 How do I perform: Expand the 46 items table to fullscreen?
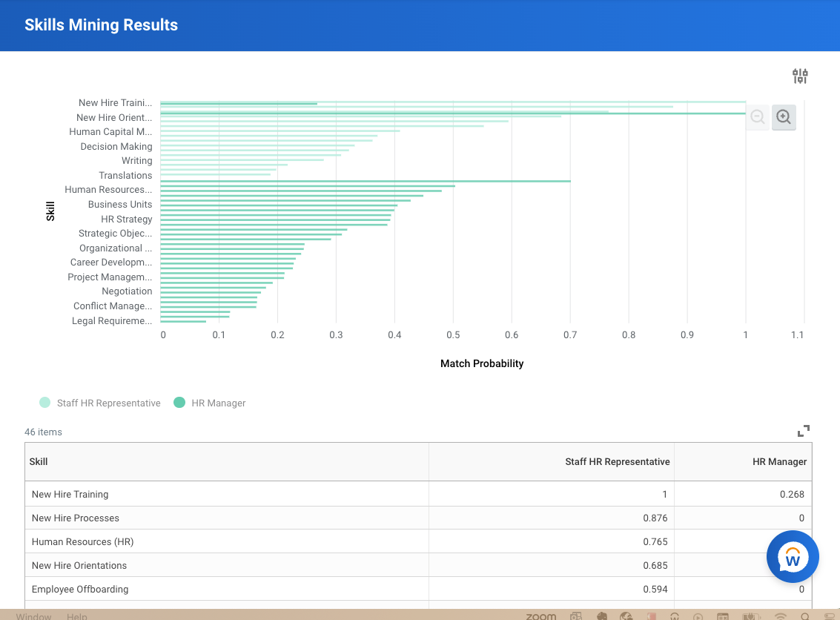click(x=804, y=430)
